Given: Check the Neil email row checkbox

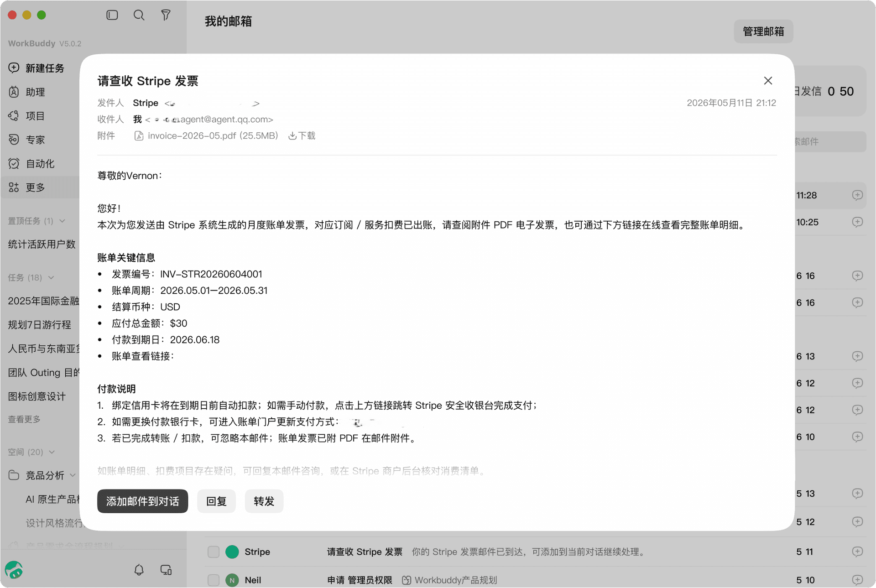Looking at the screenshot, I should click(214, 580).
